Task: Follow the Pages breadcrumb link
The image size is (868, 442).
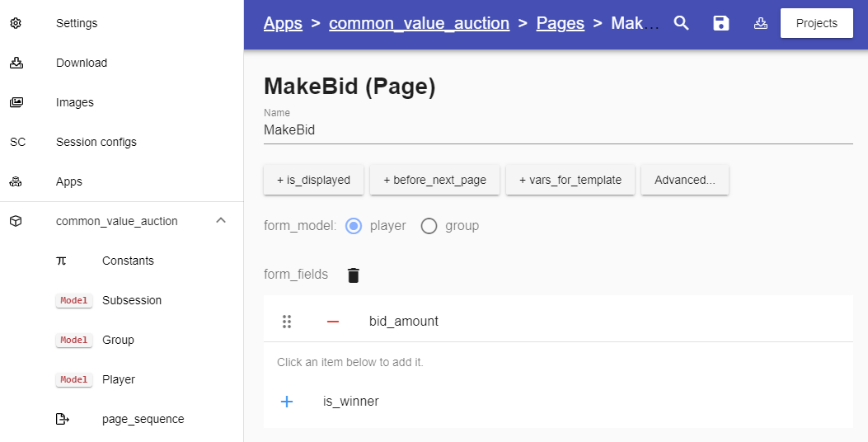Action: point(561,23)
